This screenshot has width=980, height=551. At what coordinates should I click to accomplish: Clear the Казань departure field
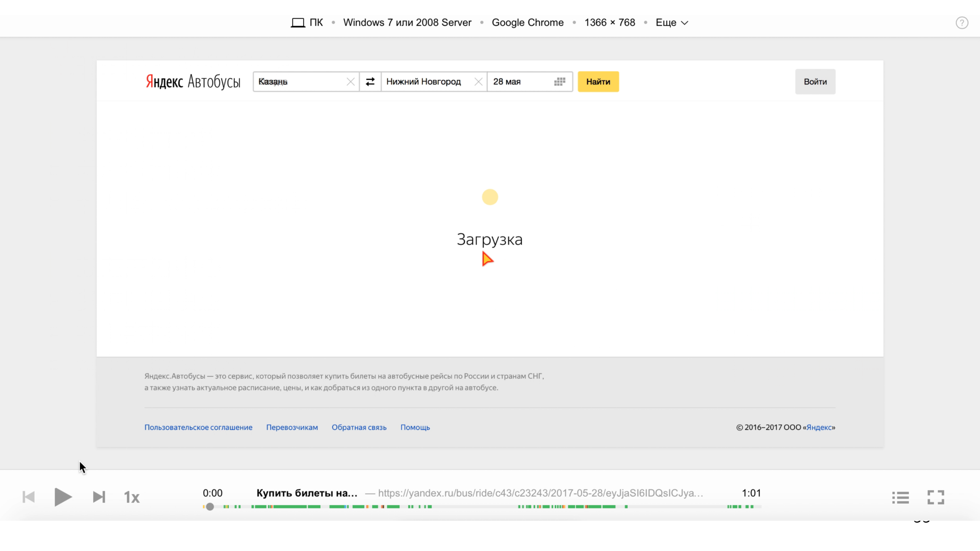point(350,82)
